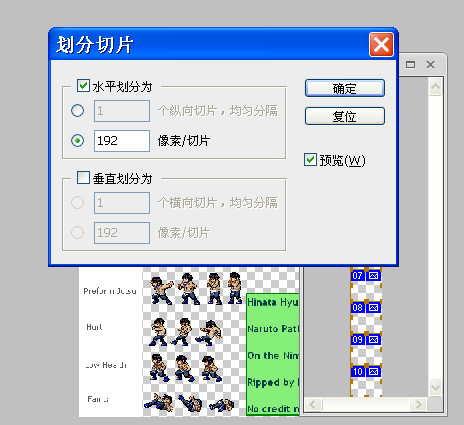Click the 个横向切片 count input field
The image size is (464, 425).
(122, 203)
